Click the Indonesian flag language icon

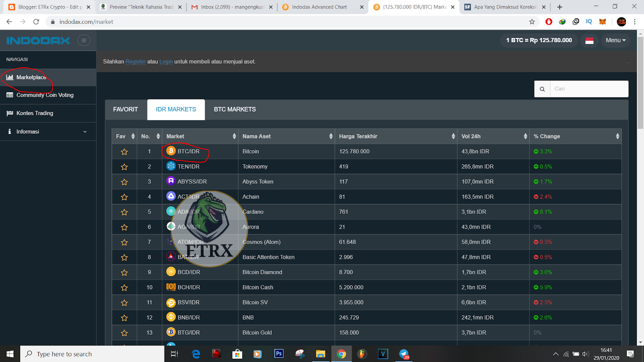589,40
